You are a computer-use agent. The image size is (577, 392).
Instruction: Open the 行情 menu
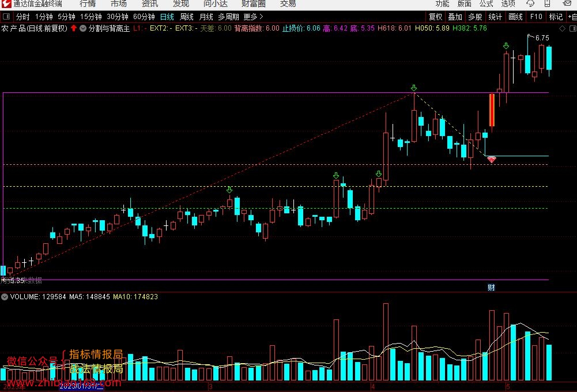(88, 3)
